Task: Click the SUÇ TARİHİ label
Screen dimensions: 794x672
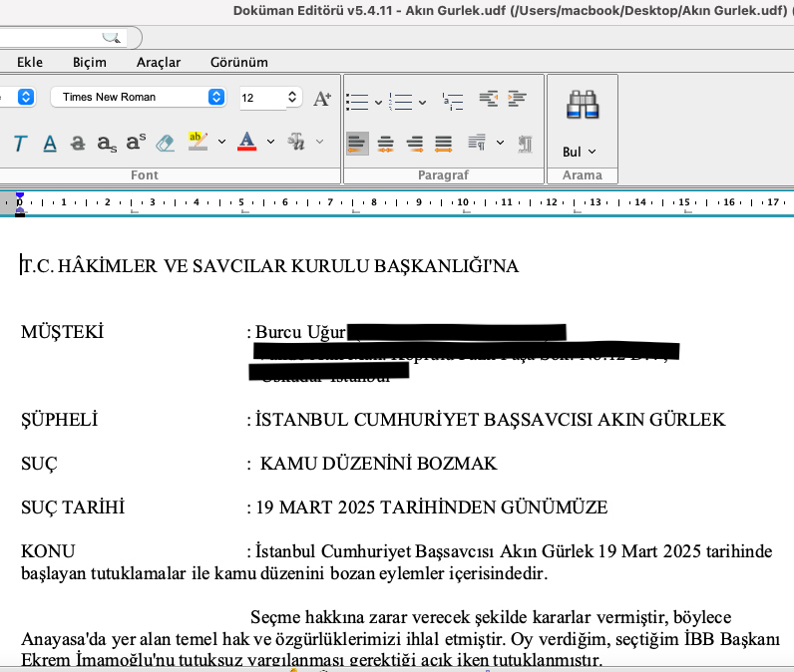Action: pos(73,507)
